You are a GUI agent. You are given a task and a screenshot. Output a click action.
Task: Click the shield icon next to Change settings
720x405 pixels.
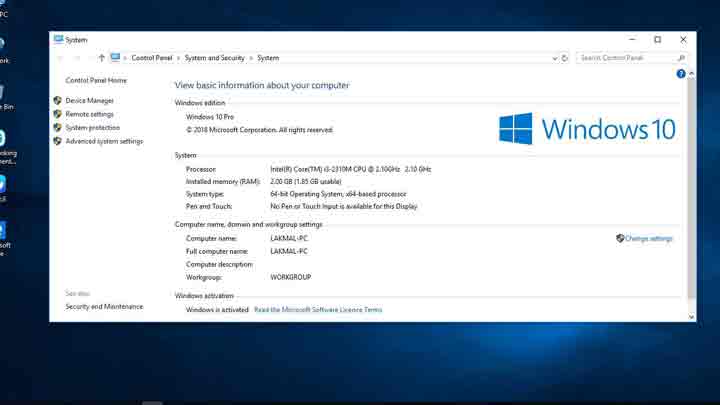coord(620,238)
